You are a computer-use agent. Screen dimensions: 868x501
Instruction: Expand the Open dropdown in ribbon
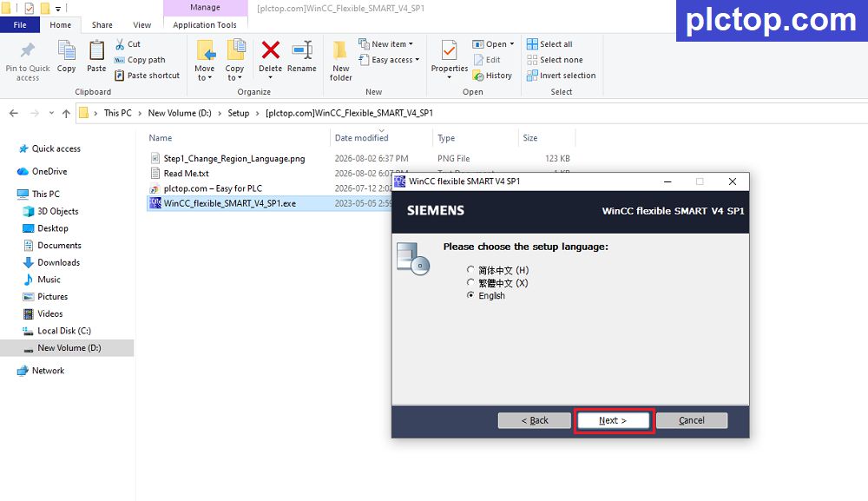[512, 43]
